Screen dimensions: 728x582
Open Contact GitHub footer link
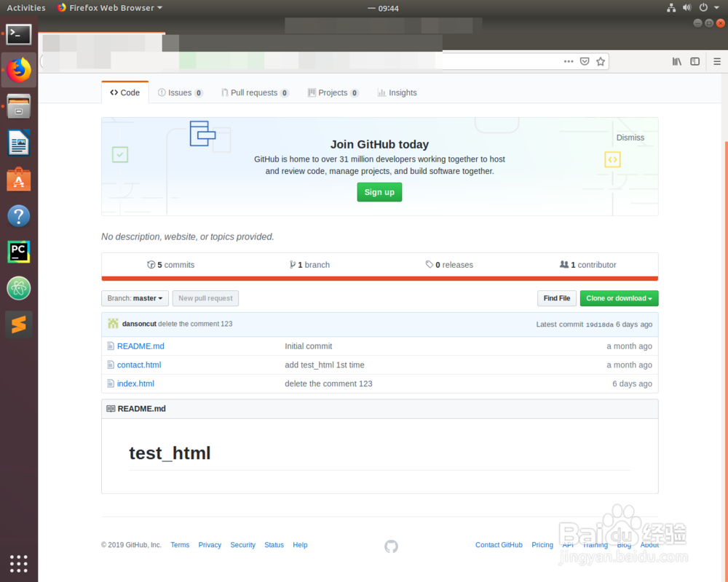click(x=499, y=545)
